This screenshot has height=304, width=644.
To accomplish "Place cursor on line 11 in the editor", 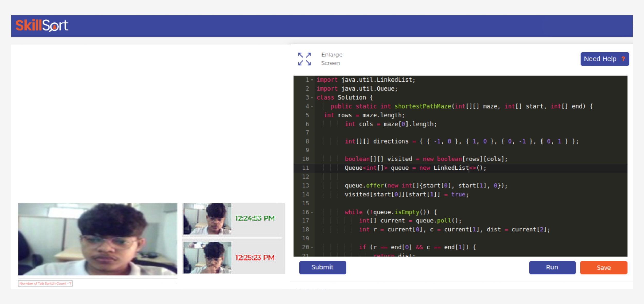I will tap(438, 168).
